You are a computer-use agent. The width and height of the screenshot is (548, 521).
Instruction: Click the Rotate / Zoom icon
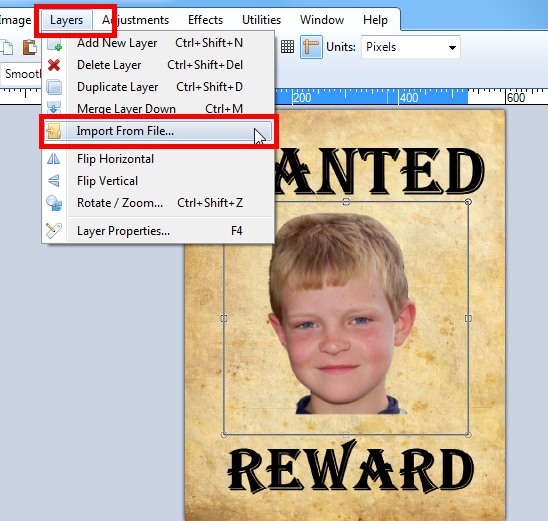(x=54, y=203)
